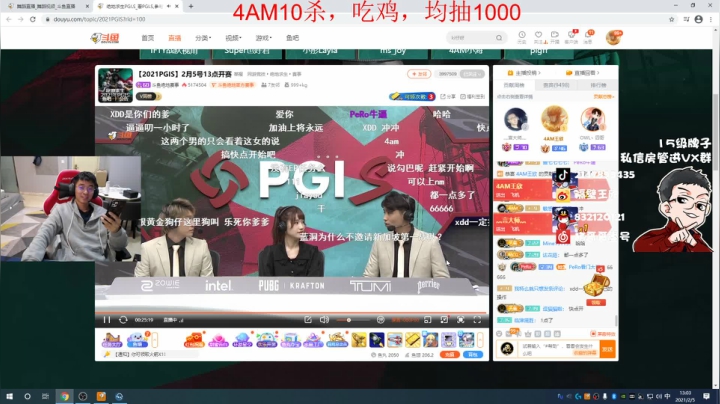The image size is (720, 404).
Task: Enable mini-player picture-in-picture mode
Action: (x=428, y=320)
